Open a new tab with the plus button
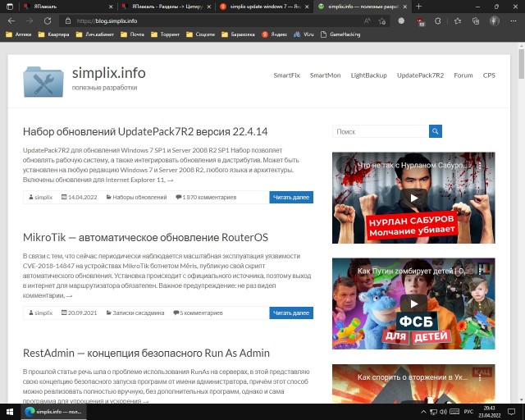The width and height of the screenshot is (525, 420). coord(419,7)
